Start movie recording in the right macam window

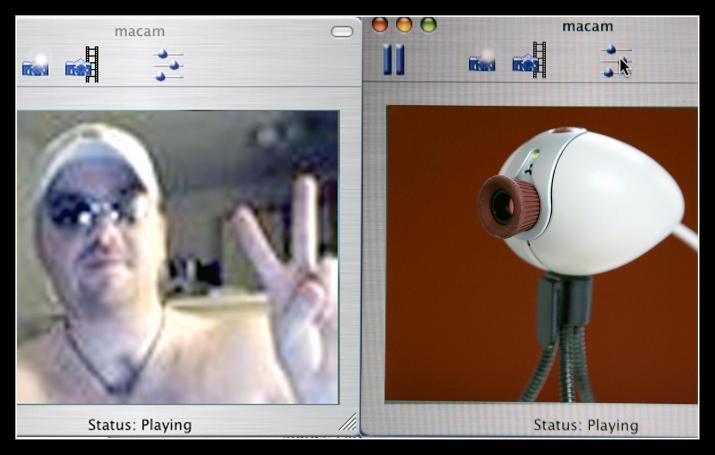529,60
